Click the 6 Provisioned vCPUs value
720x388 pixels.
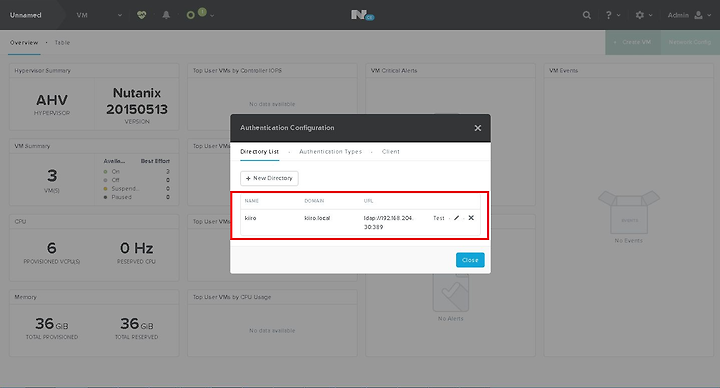pyautogui.click(x=52, y=248)
